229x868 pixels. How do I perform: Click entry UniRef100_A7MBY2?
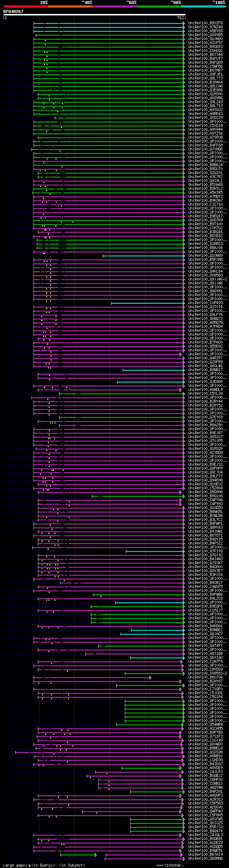click(205, 197)
